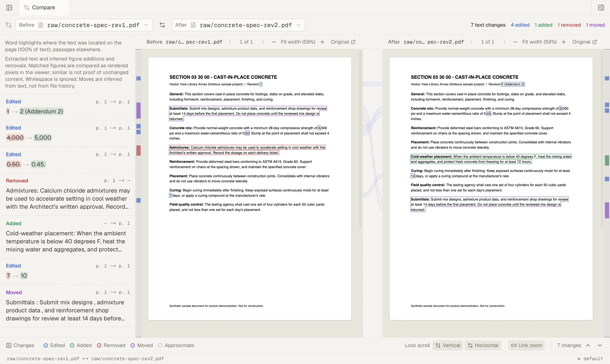Zoom out the After viewer
The width and height of the screenshot is (610, 364).
click(x=516, y=42)
